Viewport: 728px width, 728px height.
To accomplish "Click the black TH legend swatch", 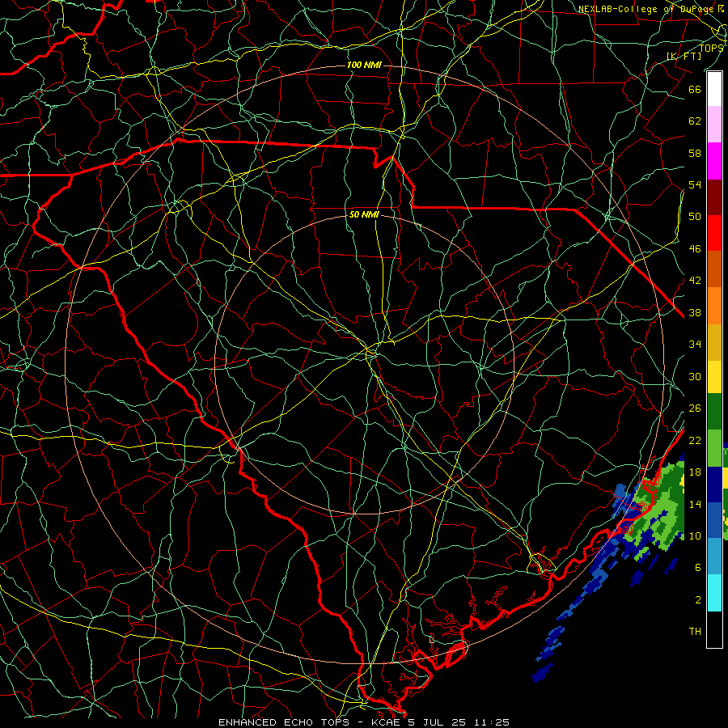I will tap(714, 629).
